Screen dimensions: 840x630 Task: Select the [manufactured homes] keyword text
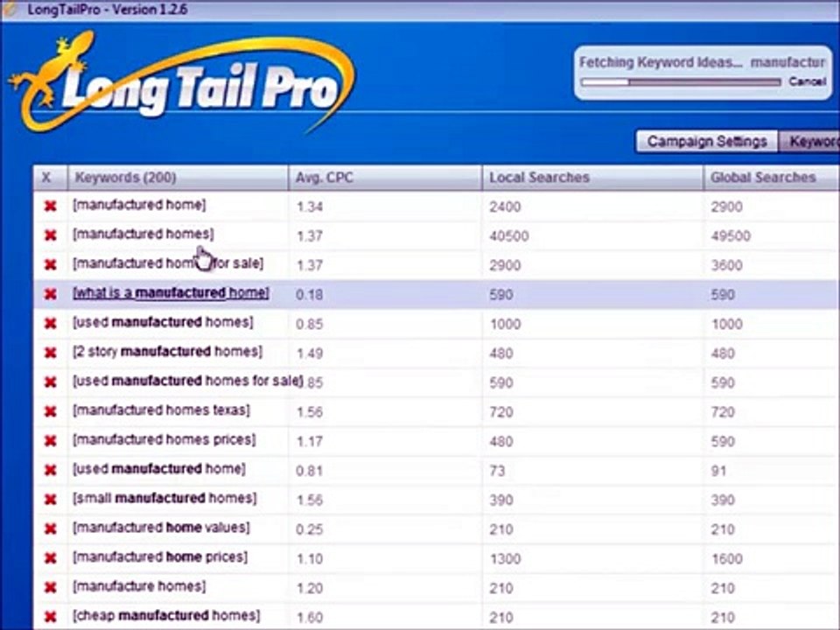click(x=143, y=234)
